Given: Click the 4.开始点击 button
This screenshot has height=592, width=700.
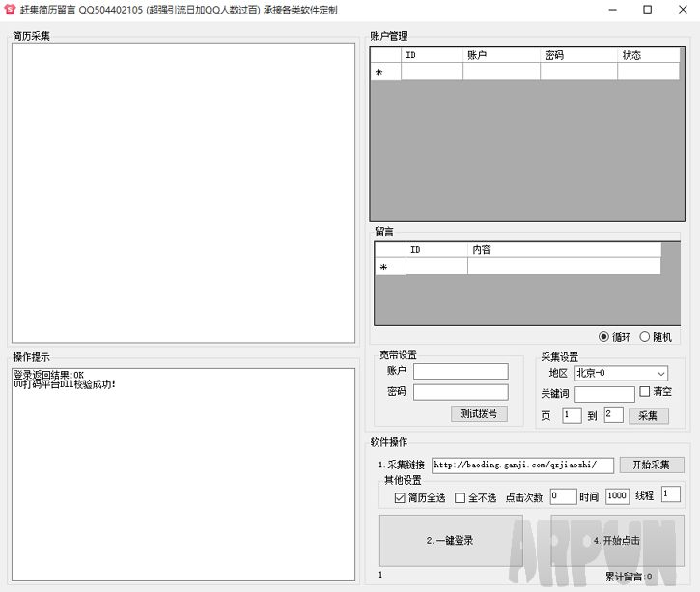Looking at the screenshot, I should coord(616,540).
